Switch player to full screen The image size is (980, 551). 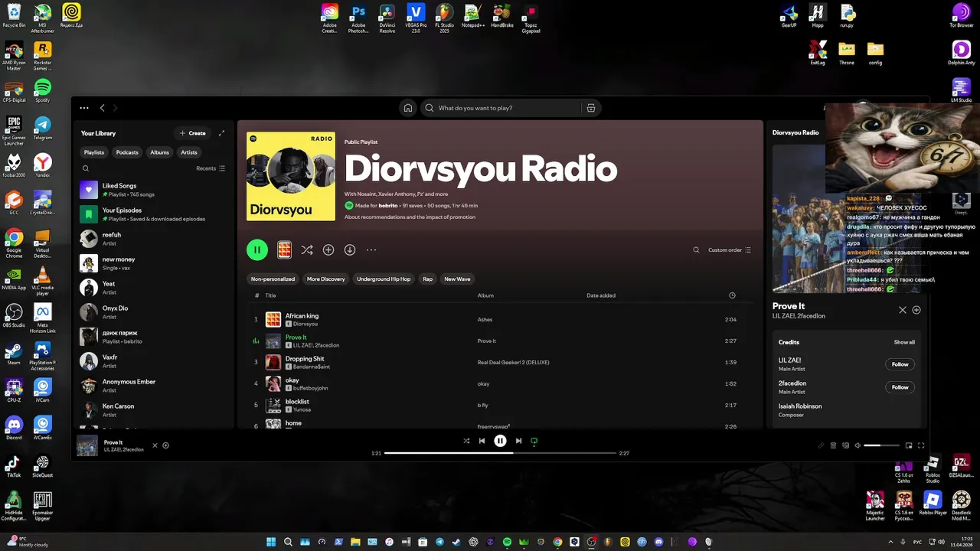tap(921, 445)
